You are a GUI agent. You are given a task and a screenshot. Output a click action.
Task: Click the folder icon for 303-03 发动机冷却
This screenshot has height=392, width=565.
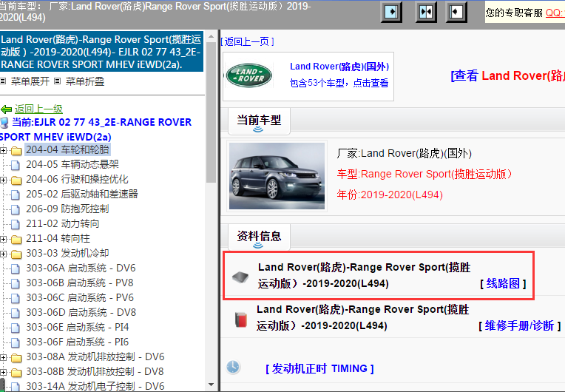16,254
